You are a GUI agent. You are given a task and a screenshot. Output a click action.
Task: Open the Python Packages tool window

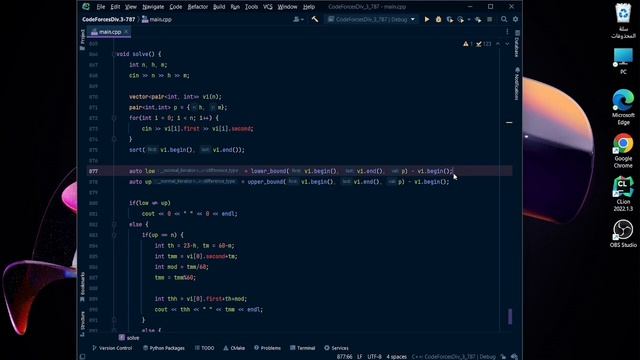pos(164,348)
